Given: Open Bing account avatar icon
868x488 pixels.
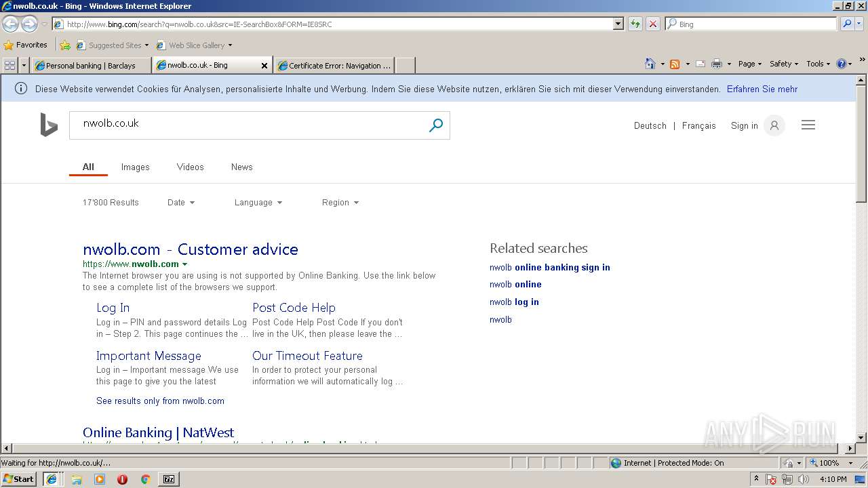Looking at the screenshot, I should [x=774, y=125].
